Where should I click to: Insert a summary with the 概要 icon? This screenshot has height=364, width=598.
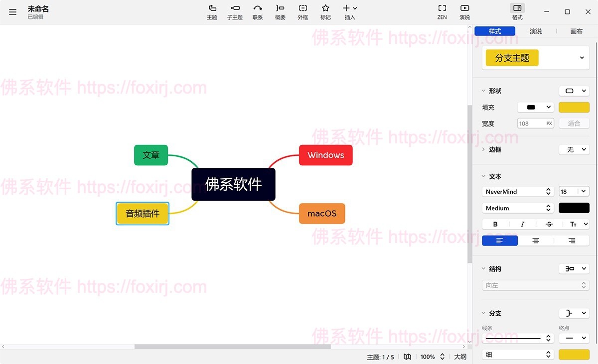[280, 11]
